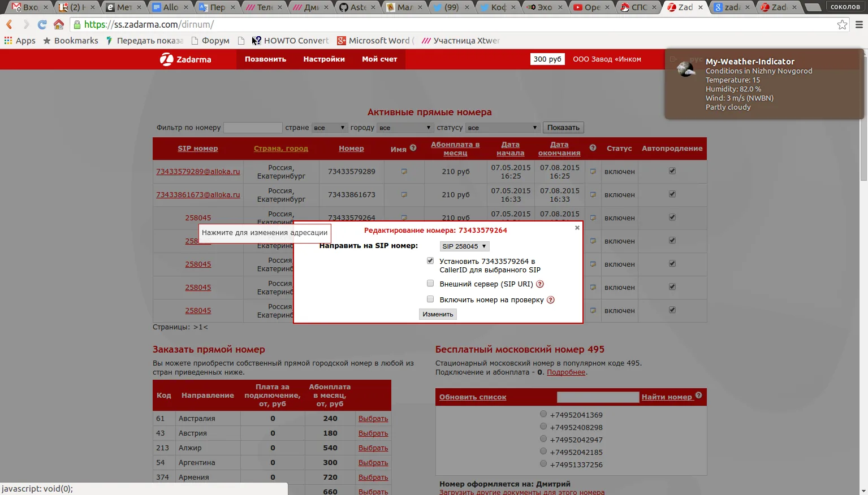This screenshot has height=495, width=868.
Task: Open SIP 258045 dropdown in dialog
Action: pyautogui.click(x=464, y=246)
